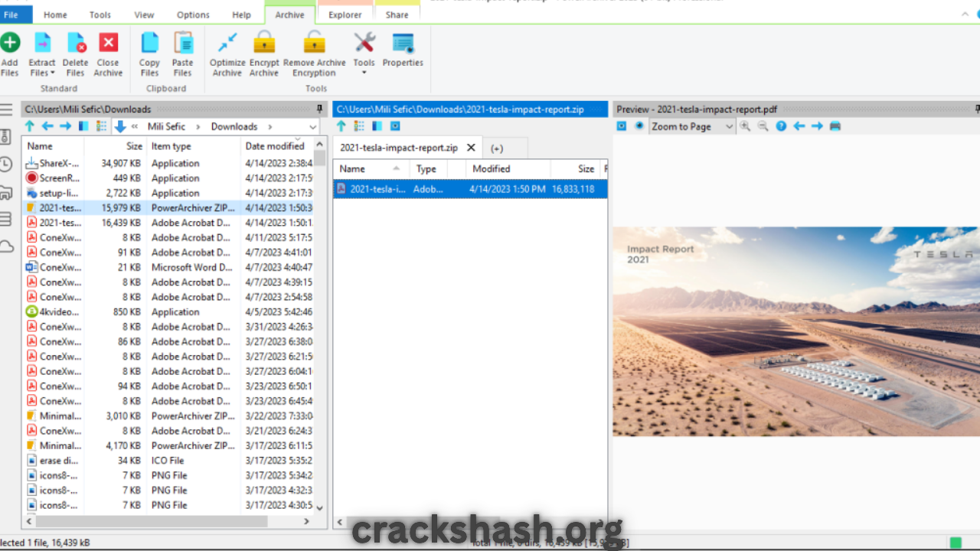Select the erase di... ICO file row
Screen dimensions: 980x551
168,461
